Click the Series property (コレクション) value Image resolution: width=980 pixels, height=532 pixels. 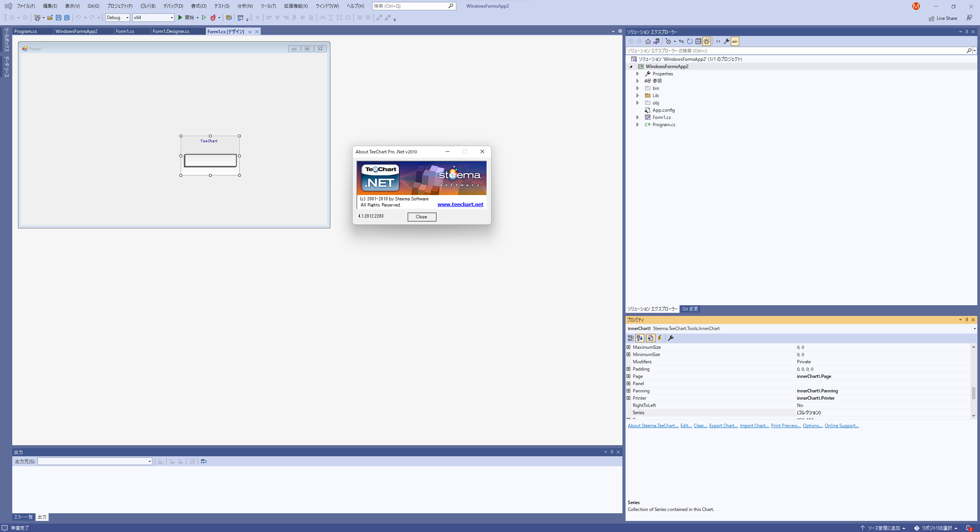808,413
